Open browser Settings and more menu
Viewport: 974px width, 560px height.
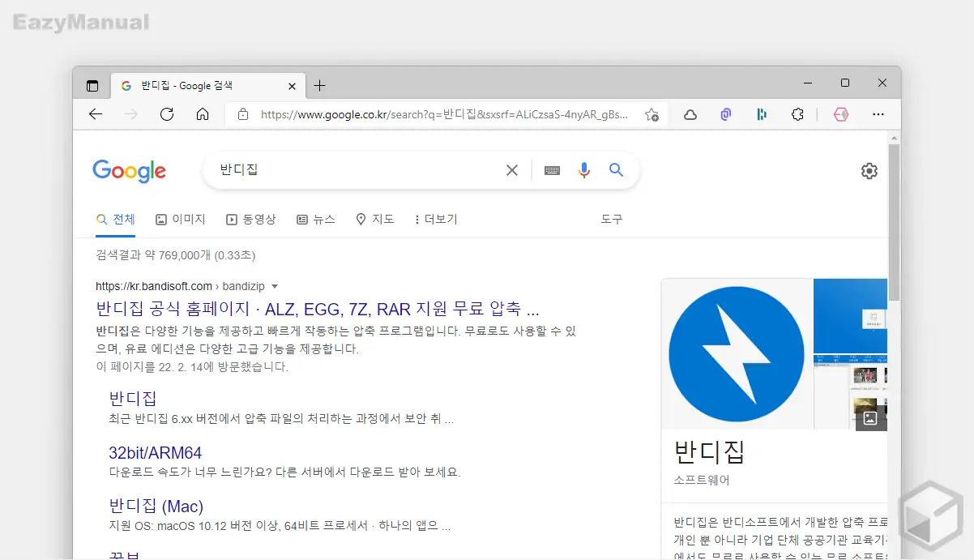coord(878,115)
